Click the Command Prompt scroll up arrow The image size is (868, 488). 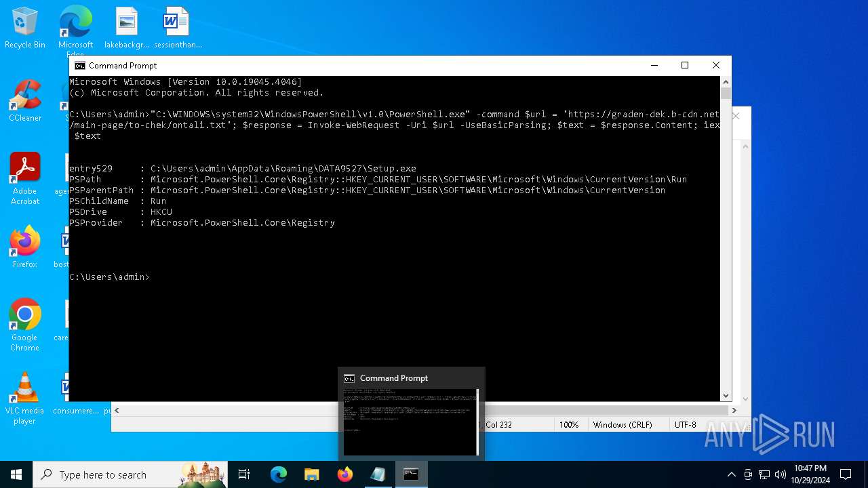(726, 81)
